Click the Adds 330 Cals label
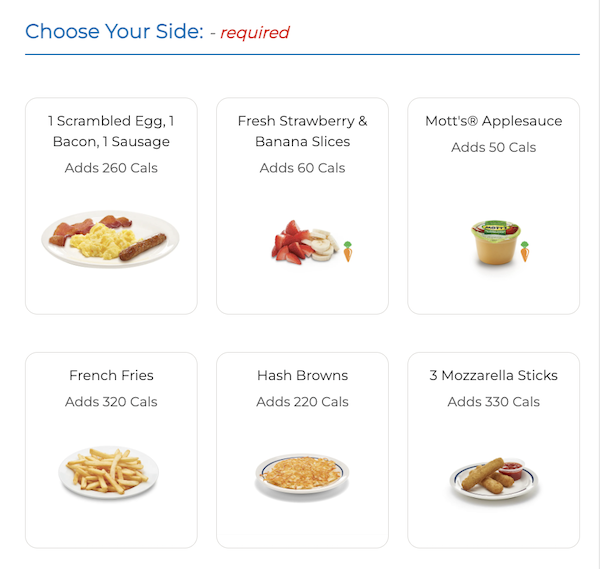600x569 pixels. coord(493,402)
